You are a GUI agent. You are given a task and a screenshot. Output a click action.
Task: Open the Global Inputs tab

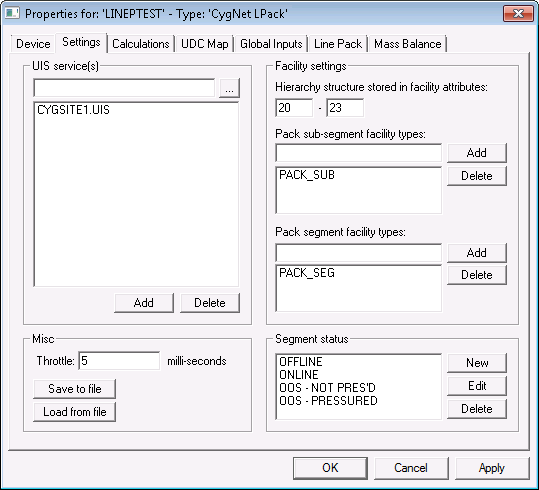coord(271,44)
